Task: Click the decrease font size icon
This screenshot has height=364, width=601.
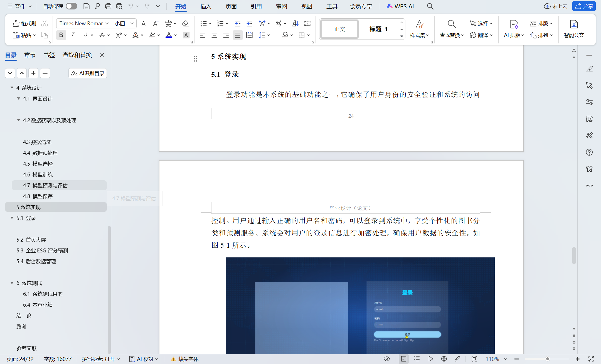Action: pos(156,23)
